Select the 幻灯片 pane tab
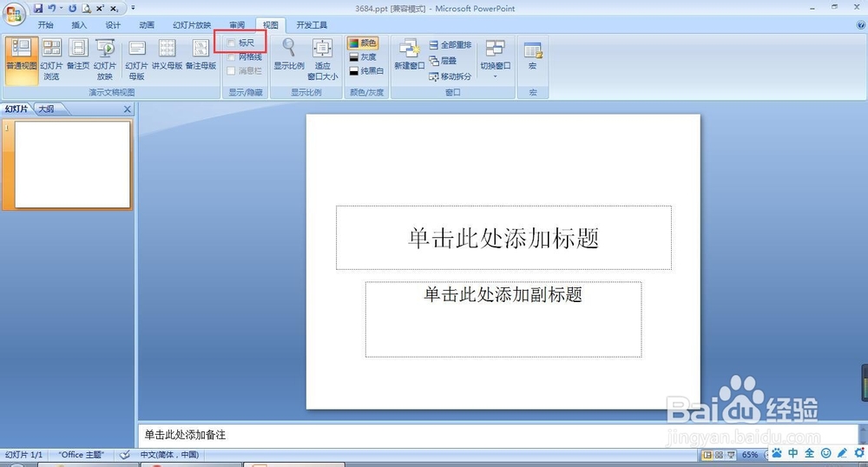Image resolution: width=868 pixels, height=467 pixels. (x=16, y=109)
